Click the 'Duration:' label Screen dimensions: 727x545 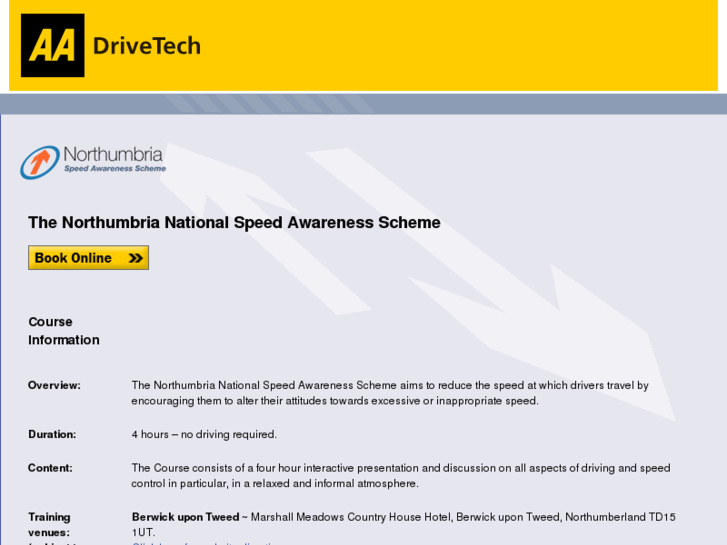tap(52, 435)
